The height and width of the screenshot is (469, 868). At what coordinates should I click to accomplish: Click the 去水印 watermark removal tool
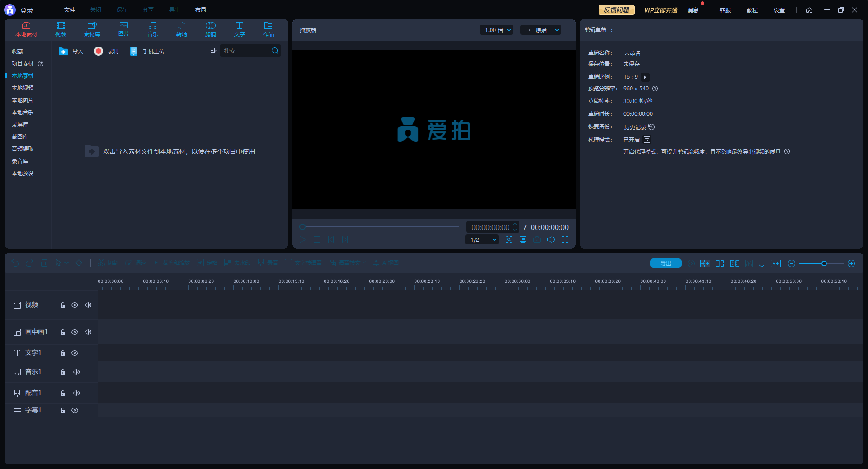tap(237, 263)
